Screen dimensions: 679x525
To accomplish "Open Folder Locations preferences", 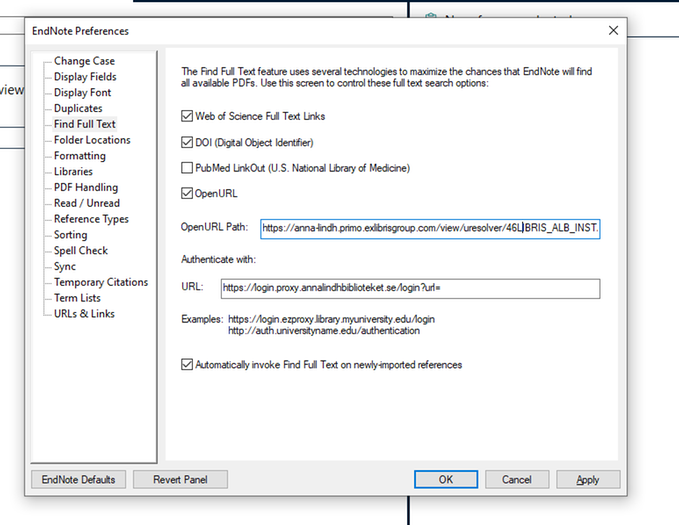I will 92,140.
